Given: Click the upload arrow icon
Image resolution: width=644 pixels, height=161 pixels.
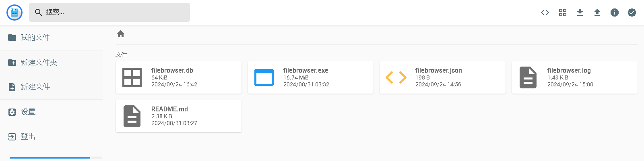Looking at the screenshot, I should [x=597, y=13].
